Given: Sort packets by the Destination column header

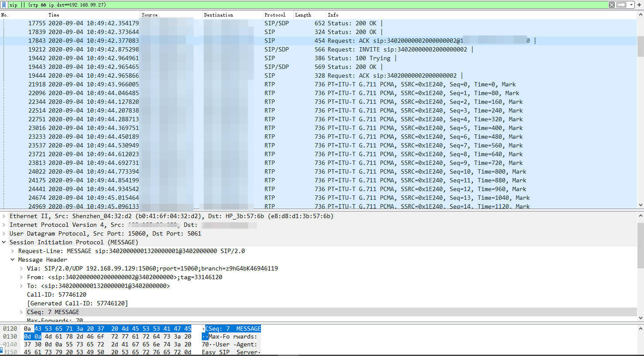Looking at the screenshot, I should (233, 15).
